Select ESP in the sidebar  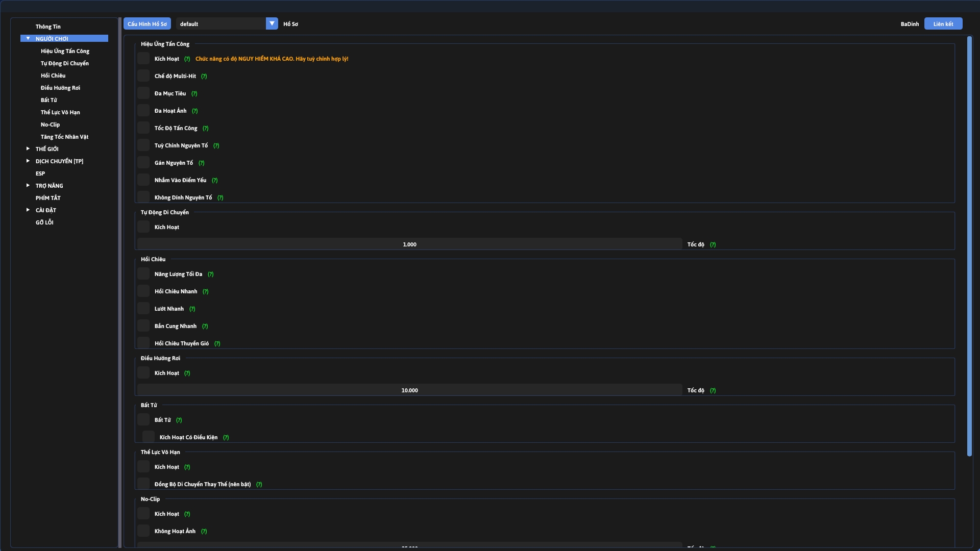point(40,173)
